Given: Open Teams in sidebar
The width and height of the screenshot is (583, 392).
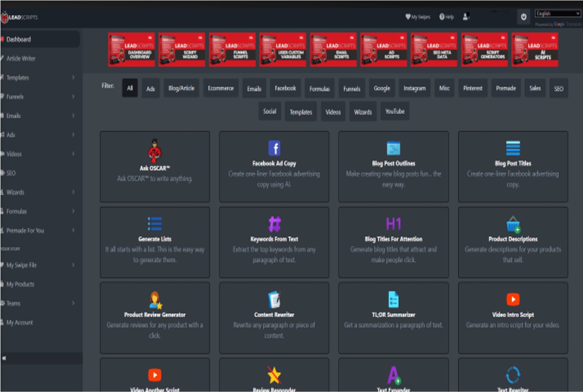Looking at the screenshot, I should 39,303.
